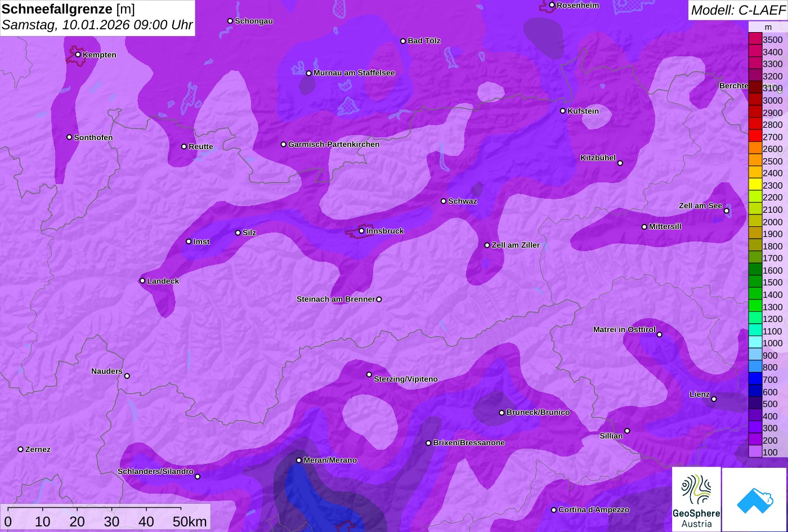Click the Murnau am Staffelsee label
This screenshot has height=532, width=788.
[x=354, y=73]
